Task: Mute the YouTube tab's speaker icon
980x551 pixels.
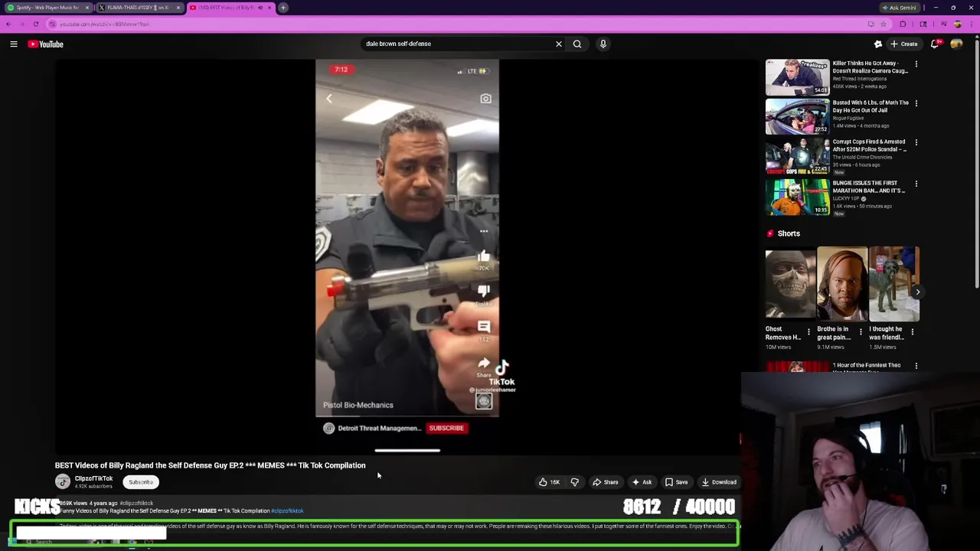Action: (x=260, y=8)
